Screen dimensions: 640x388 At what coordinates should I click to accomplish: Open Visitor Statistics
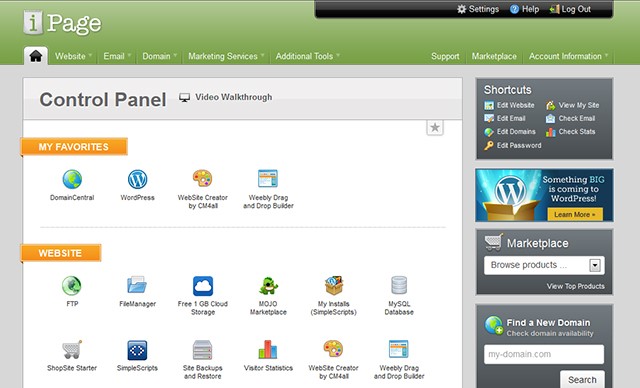tap(268, 355)
